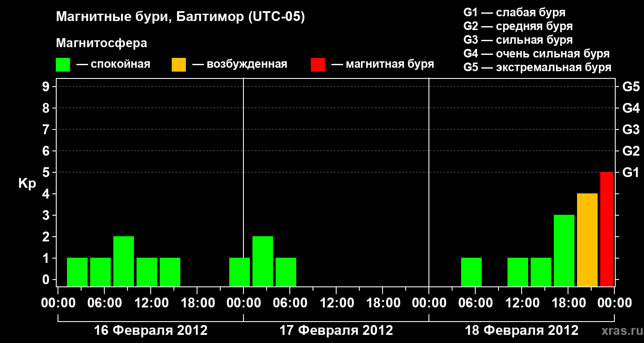
Task: Click the '— возбужденная' legend label
Action: pos(240,64)
